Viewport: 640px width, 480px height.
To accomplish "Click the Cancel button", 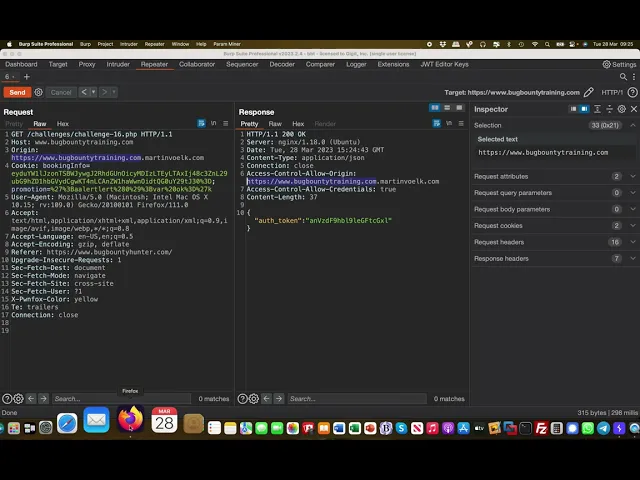I will (61, 92).
